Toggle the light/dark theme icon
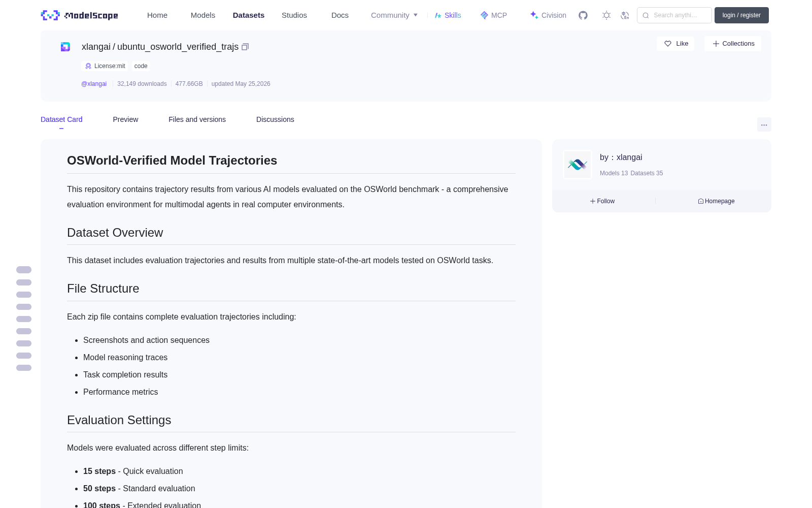The height and width of the screenshot is (508, 812). coord(606,15)
